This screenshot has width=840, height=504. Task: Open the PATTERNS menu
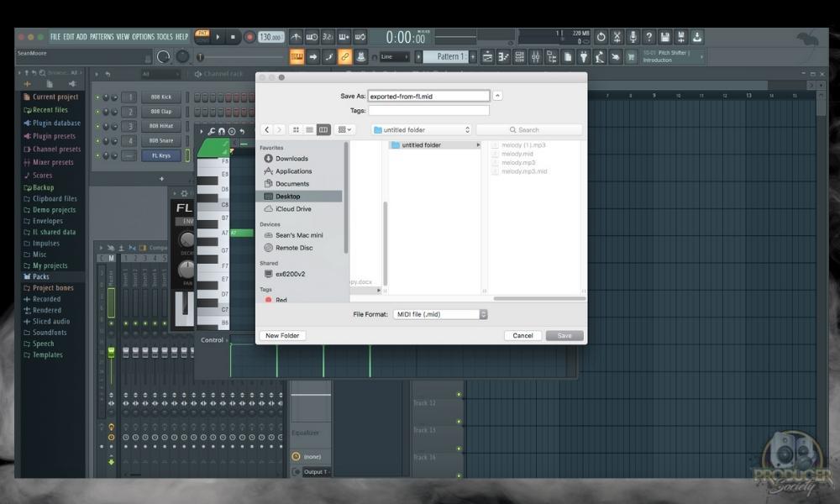point(102,37)
